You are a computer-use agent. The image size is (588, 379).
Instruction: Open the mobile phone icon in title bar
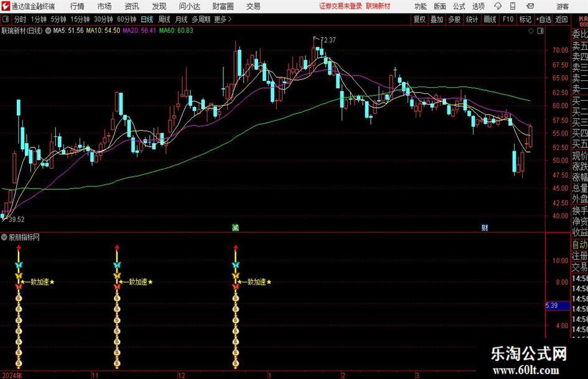coord(513,6)
